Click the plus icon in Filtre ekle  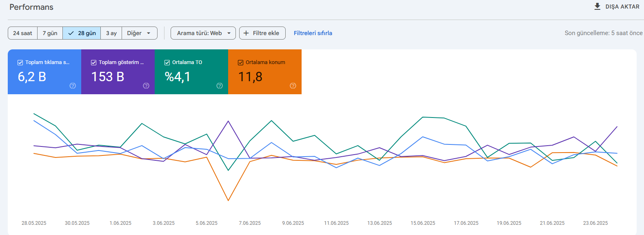point(246,33)
